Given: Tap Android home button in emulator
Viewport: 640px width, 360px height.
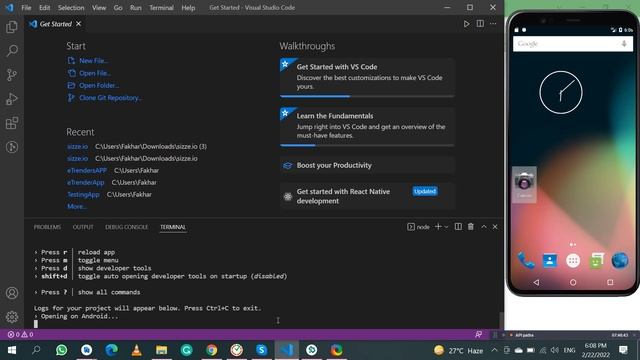Looking at the screenshot, I should coord(573,282).
